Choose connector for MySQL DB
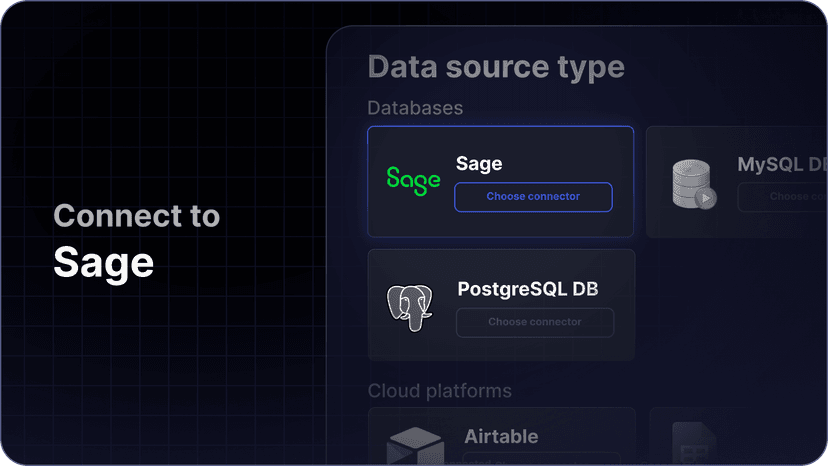This screenshot has width=828, height=466. pyautogui.click(x=783, y=197)
